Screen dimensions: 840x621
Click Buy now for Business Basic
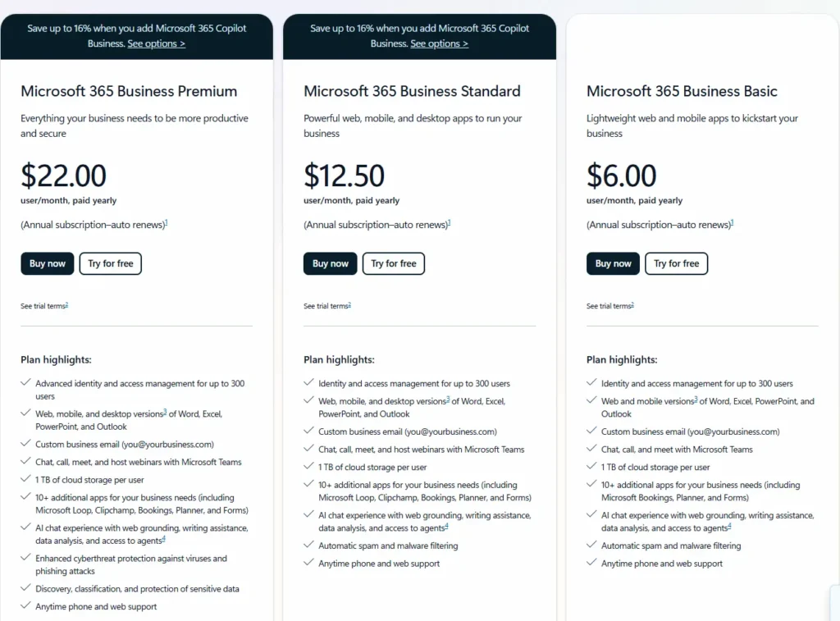tap(613, 263)
